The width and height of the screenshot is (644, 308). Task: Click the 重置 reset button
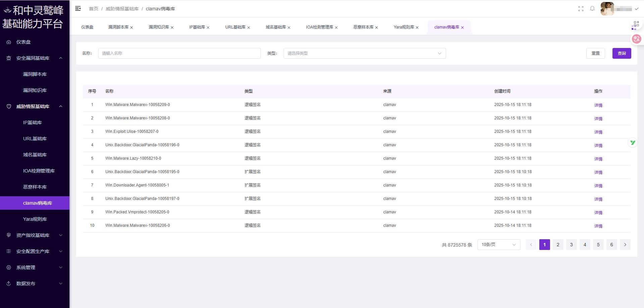click(x=595, y=53)
